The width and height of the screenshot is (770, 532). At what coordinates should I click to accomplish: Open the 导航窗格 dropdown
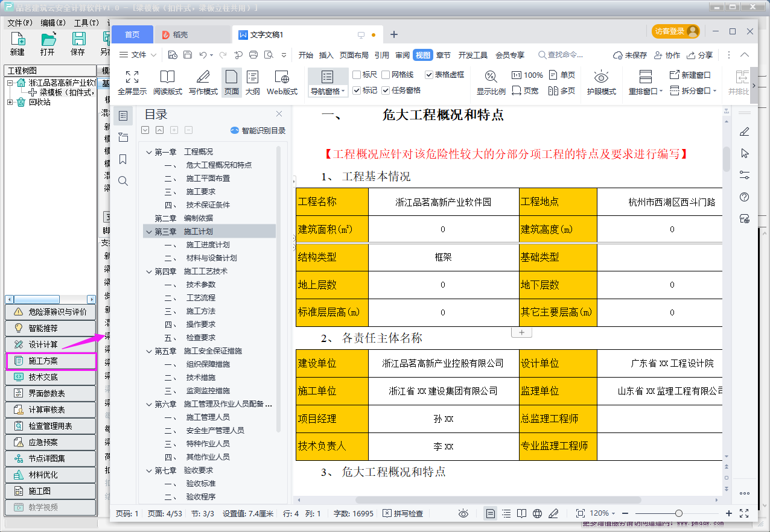pyautogui.click(x=328, y=92)
